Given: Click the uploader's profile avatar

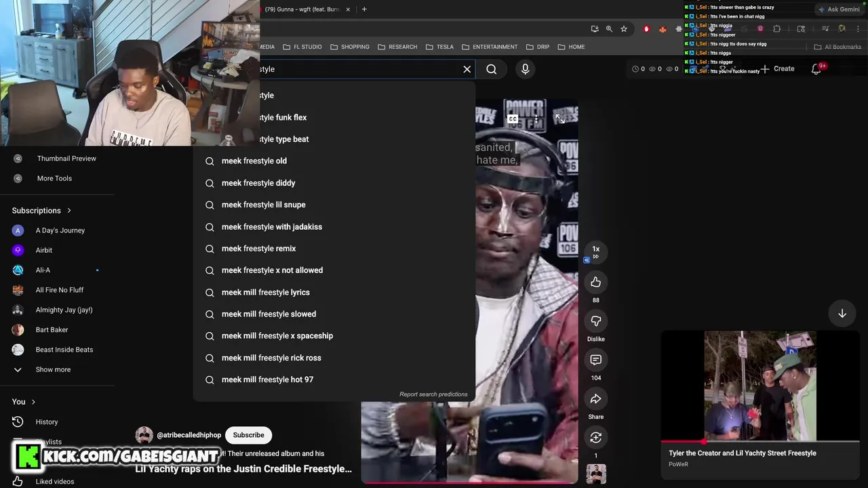Looking at the screenshot, I should (x=144, y=435).
